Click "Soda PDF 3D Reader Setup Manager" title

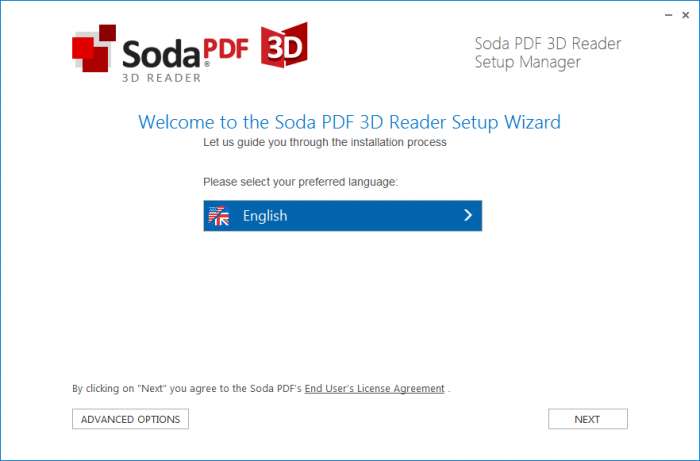[x=548, y=53]
